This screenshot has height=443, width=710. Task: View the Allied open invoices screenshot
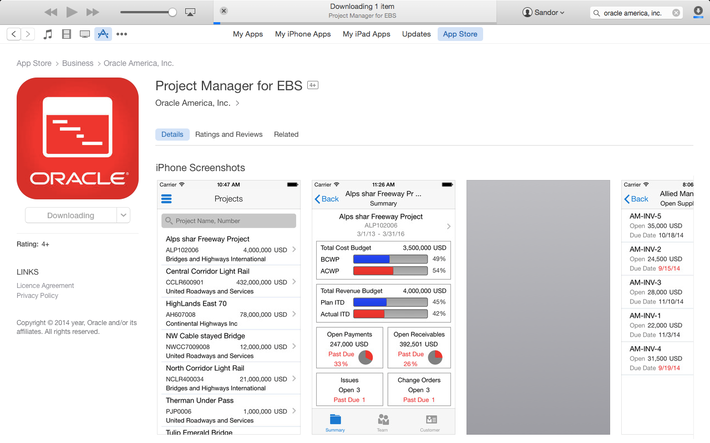(657, 308)
